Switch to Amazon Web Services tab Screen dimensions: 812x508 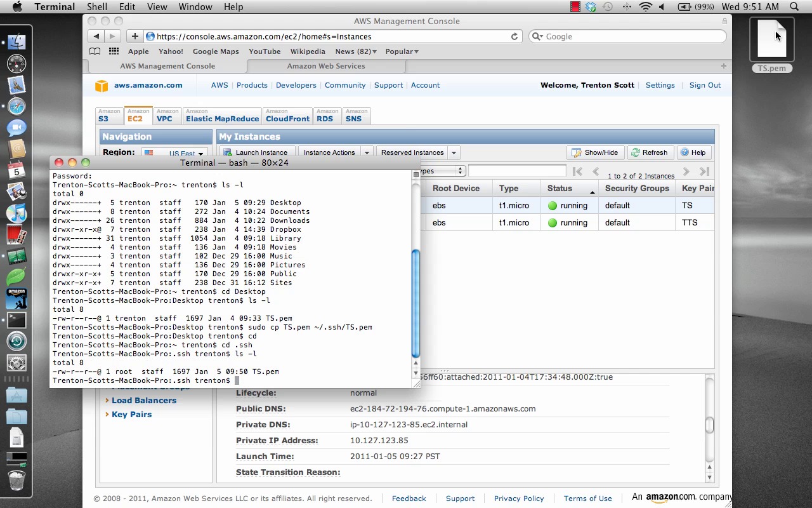coord(326,66)
